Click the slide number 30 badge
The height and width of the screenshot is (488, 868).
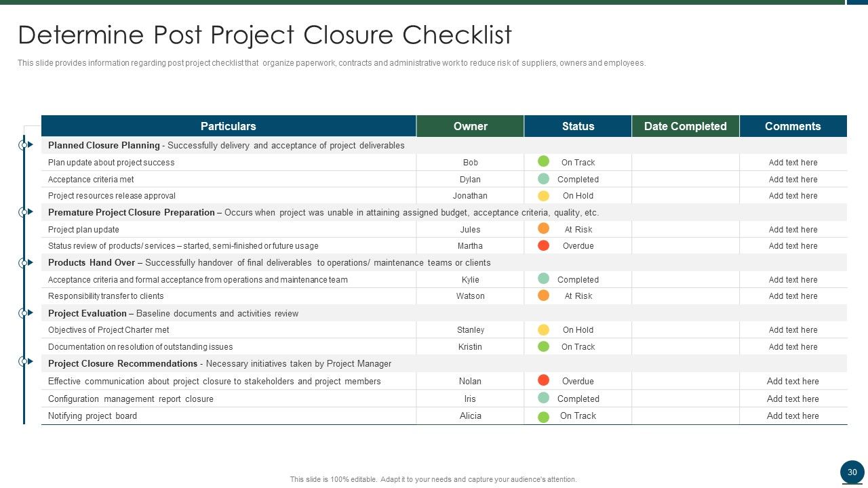852,472
